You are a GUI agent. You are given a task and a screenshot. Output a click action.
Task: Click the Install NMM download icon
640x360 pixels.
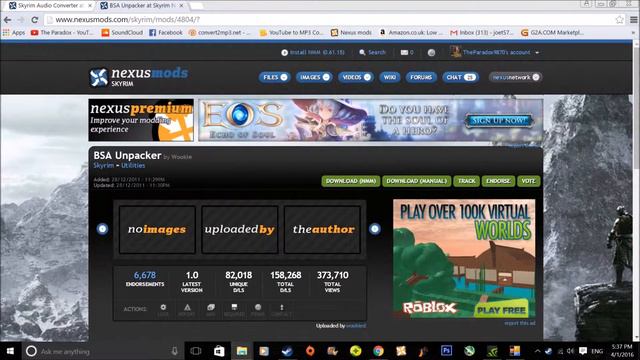coord(284,52)
